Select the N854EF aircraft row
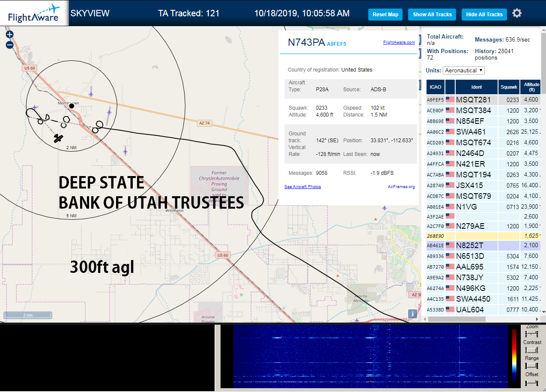This screenshot has height=392, width=546. pos(483,121)
